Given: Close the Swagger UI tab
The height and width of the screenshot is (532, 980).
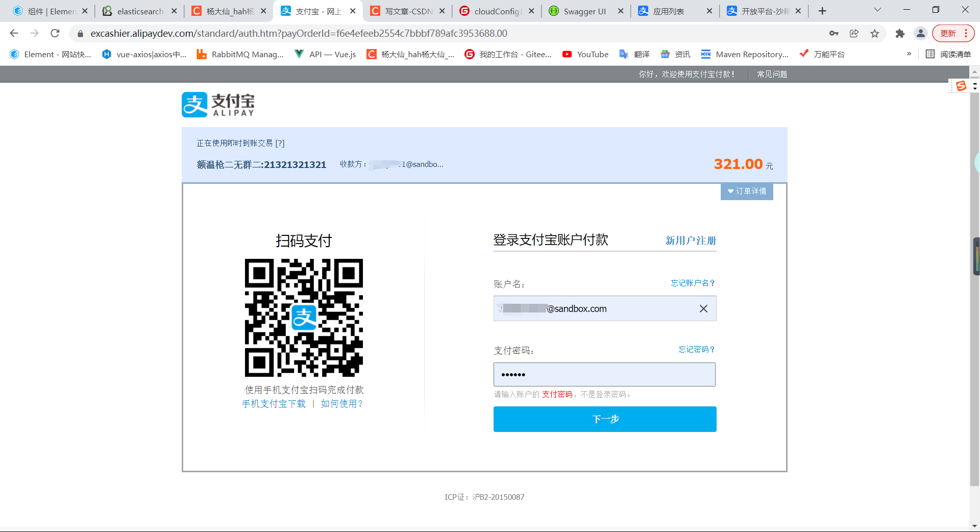Looking at the screenshot, I should click(x=621, y=11).
